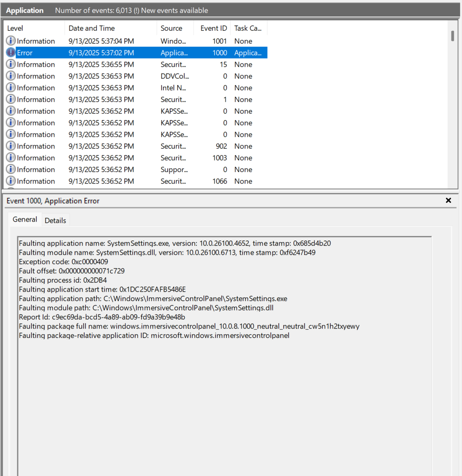Screen dimensions: 462x476
Task: Click the Error level icon on the selected event
Action: click(x=11, y=52)
